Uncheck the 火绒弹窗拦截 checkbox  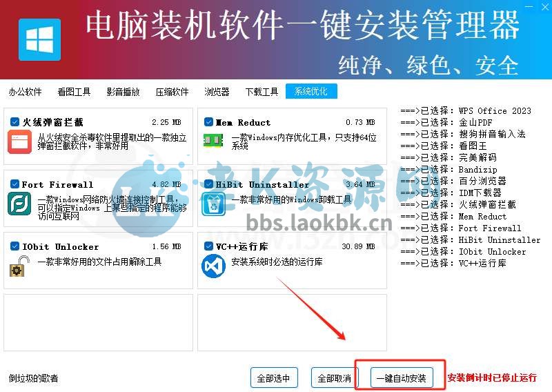(x=14, y=122)
